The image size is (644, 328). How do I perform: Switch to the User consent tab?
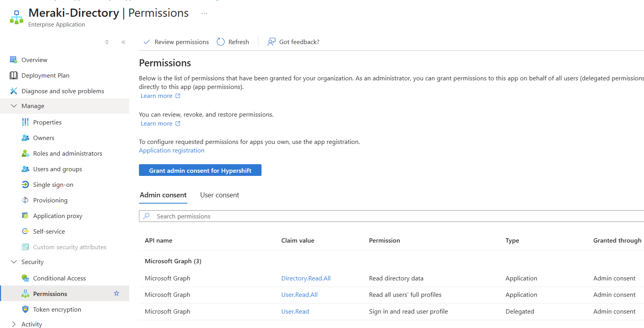220,195
